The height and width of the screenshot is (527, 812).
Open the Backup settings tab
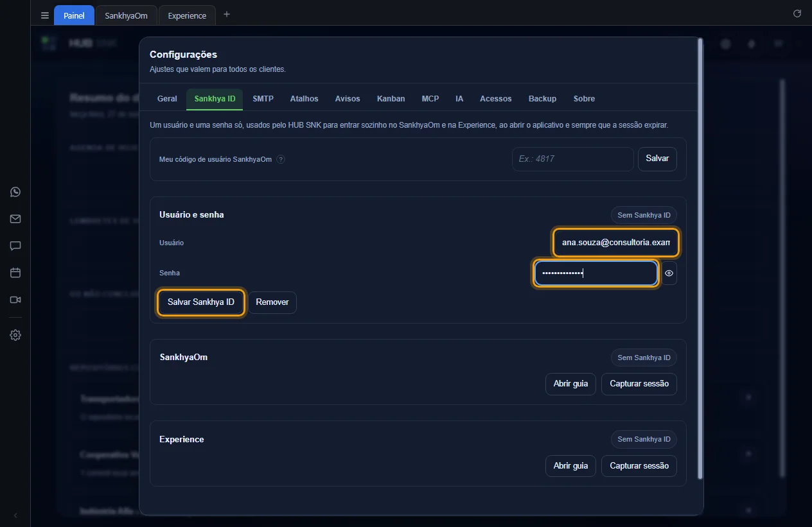pos(543,99)
